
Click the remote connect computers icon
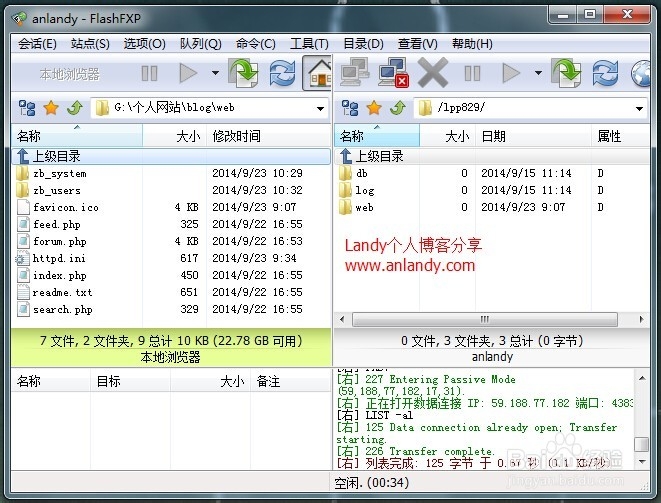click(x=355, y=73)
